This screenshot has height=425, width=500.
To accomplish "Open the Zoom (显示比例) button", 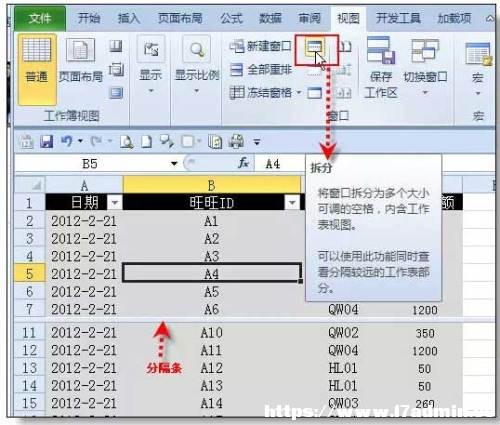I will coord(197,65).
